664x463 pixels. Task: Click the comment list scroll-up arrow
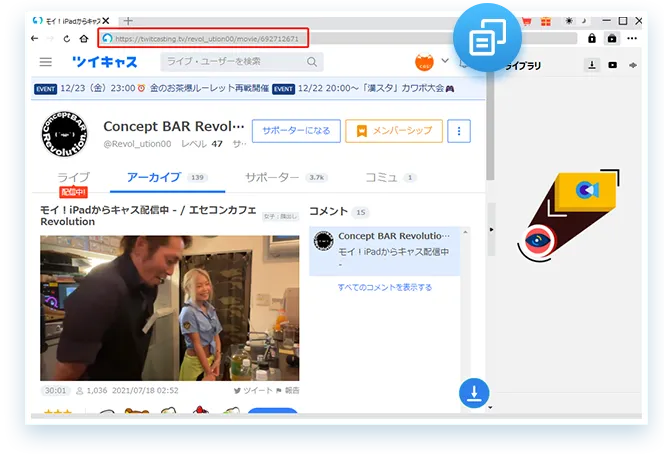(x=465, y=232)
